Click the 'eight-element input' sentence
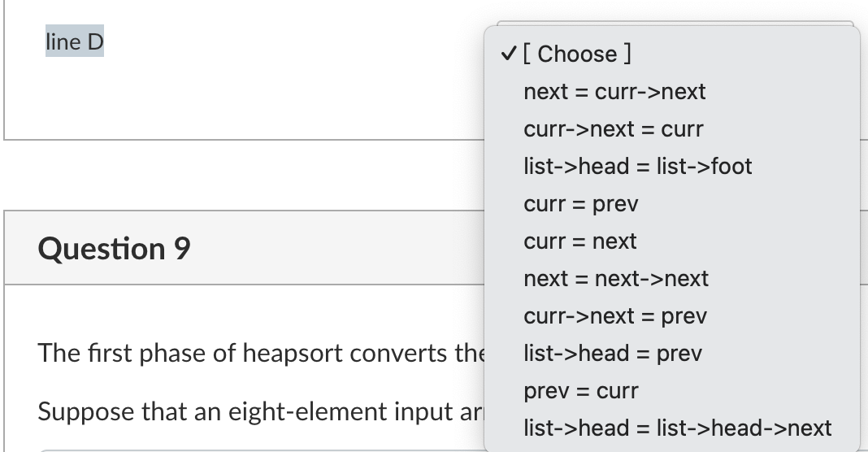This screenshot has height=452, width=868. point(261,411)
